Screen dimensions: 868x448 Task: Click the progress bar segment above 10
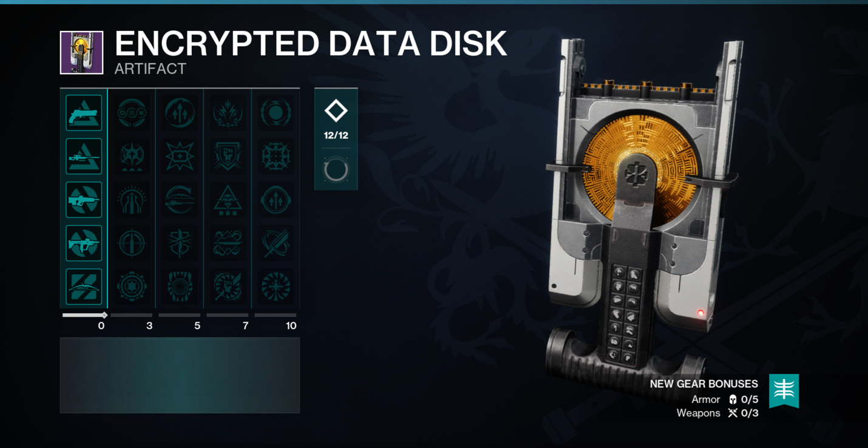[x=276, y=315]
